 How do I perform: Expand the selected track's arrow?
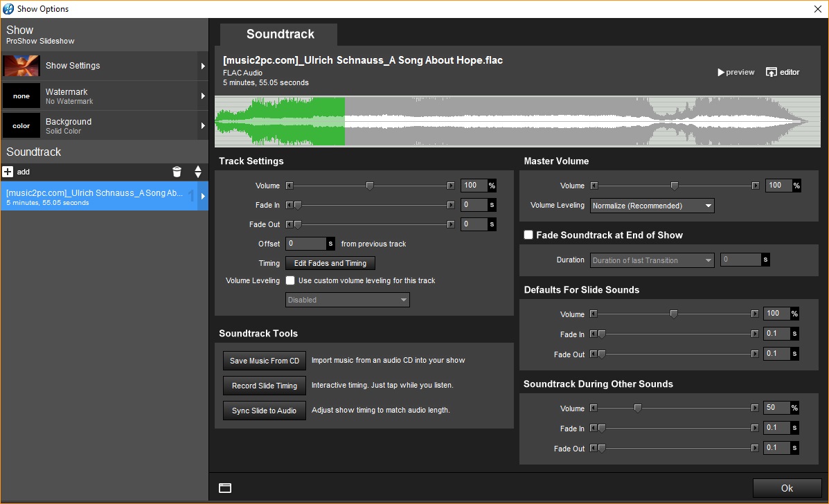click(202, 196)
